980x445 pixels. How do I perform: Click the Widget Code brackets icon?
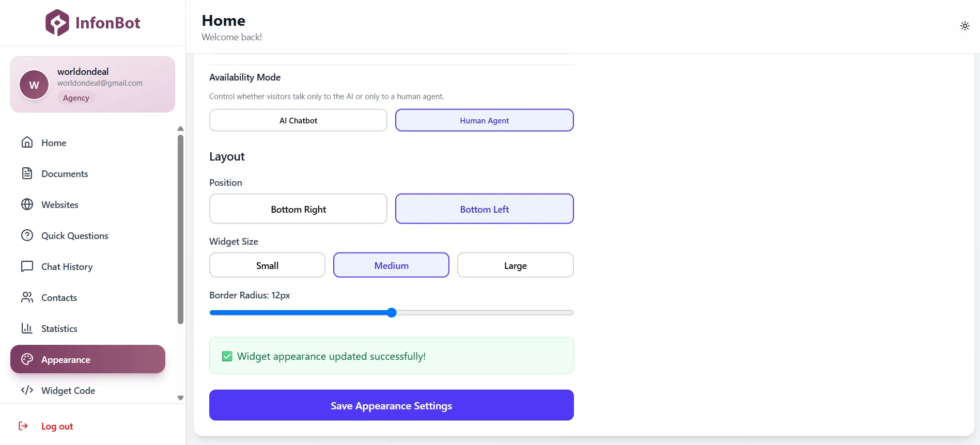click(27, 390)
